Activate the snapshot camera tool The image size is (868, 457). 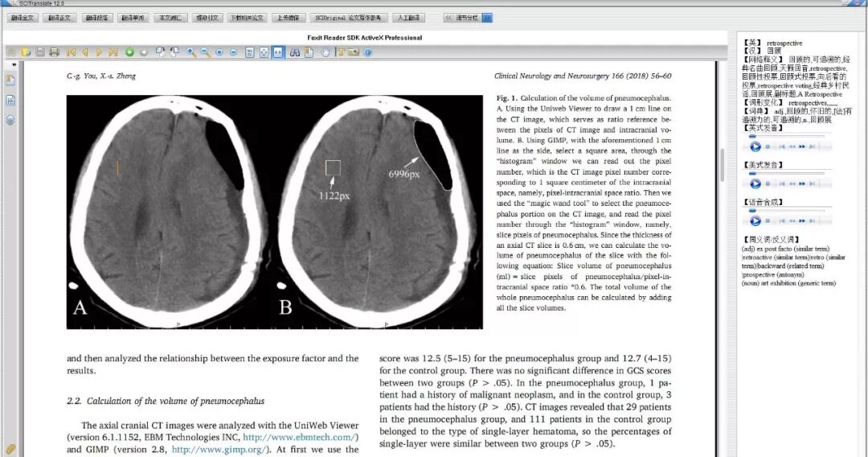(x=353, y=52)
